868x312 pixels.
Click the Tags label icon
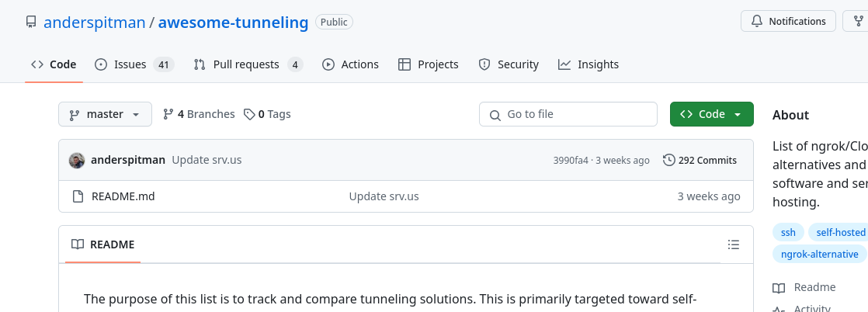(249, 114)
